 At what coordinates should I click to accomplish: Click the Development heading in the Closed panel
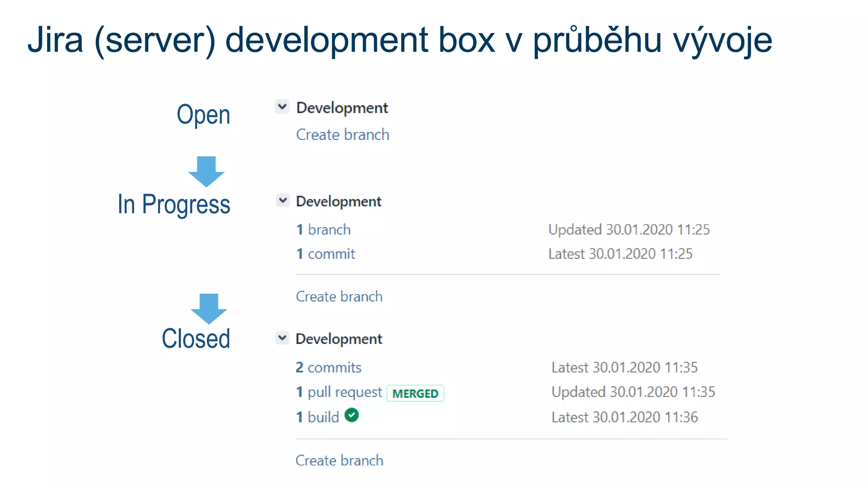pyautogui.click(x=339, y=339)
